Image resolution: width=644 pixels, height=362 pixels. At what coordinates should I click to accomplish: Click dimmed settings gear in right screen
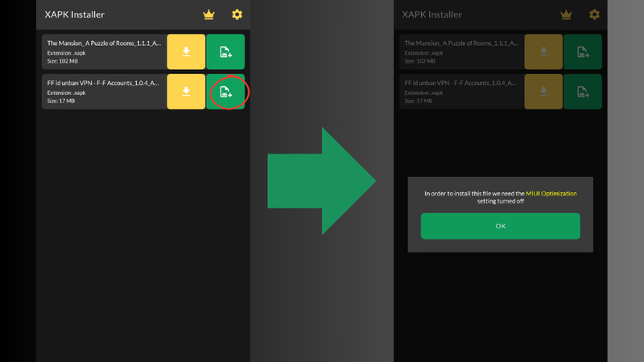coord(594,14)
